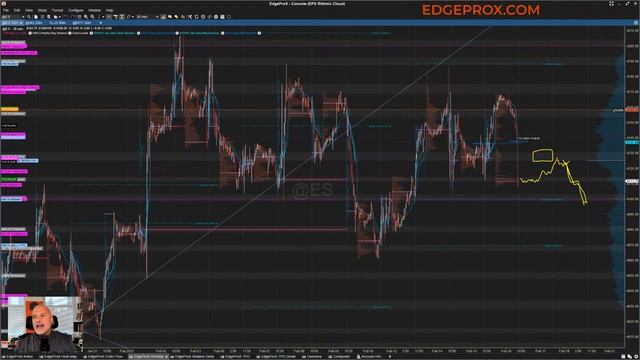Open the File menu

coord(6,10)
